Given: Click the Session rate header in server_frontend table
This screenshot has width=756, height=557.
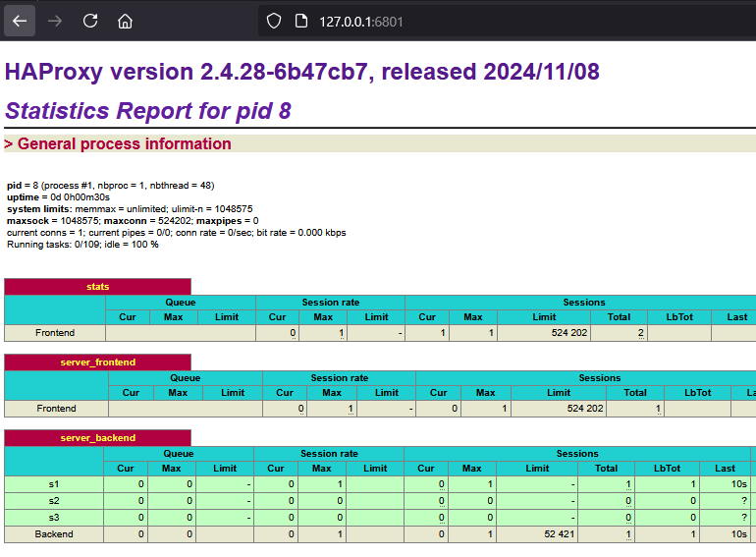Looking at the screenshot, I should [x=340, y=378].
